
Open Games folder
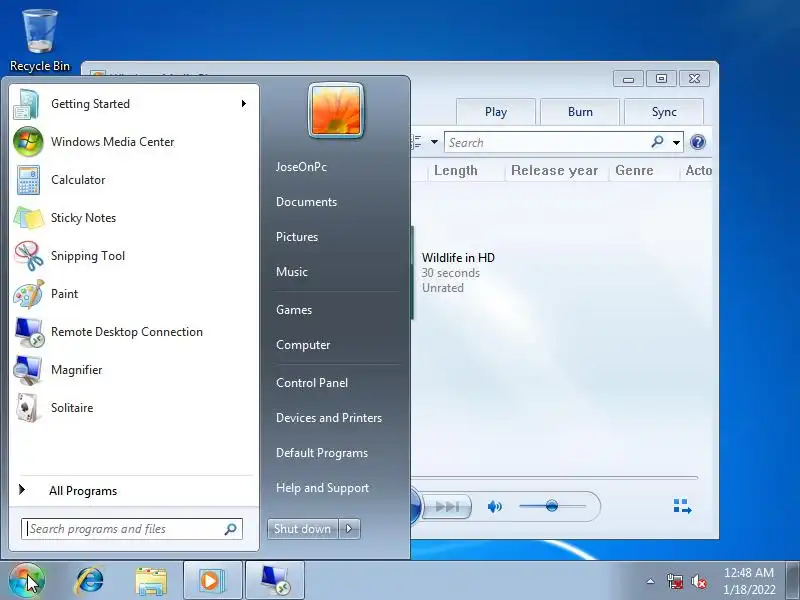294,310
